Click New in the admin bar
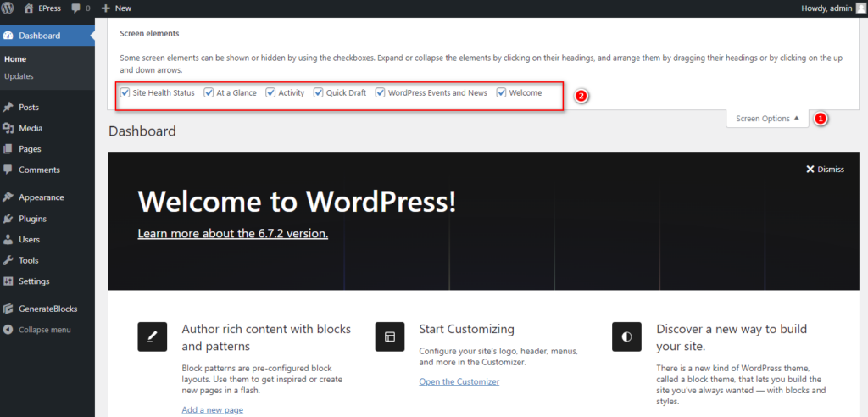 123,8
